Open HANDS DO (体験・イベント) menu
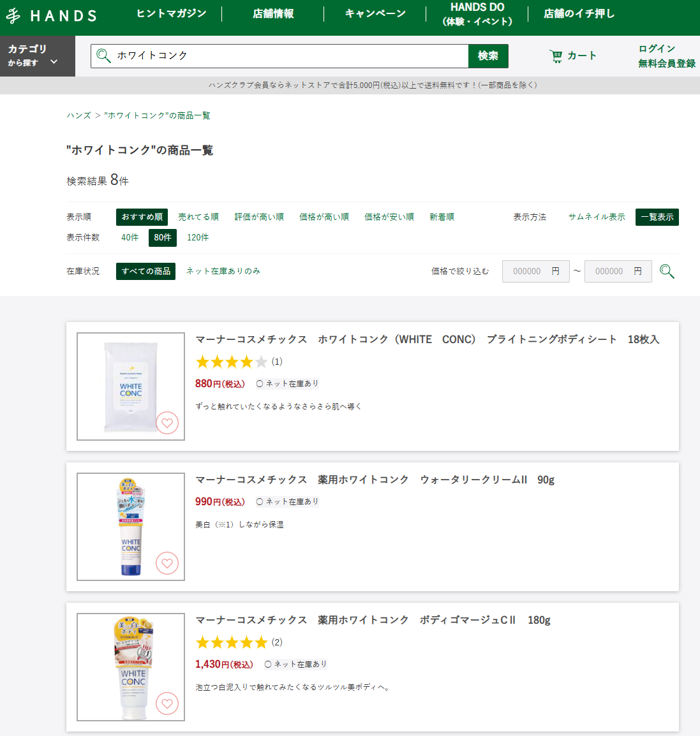The height and width of the screenshot is (736, 700). coord(477,14)
